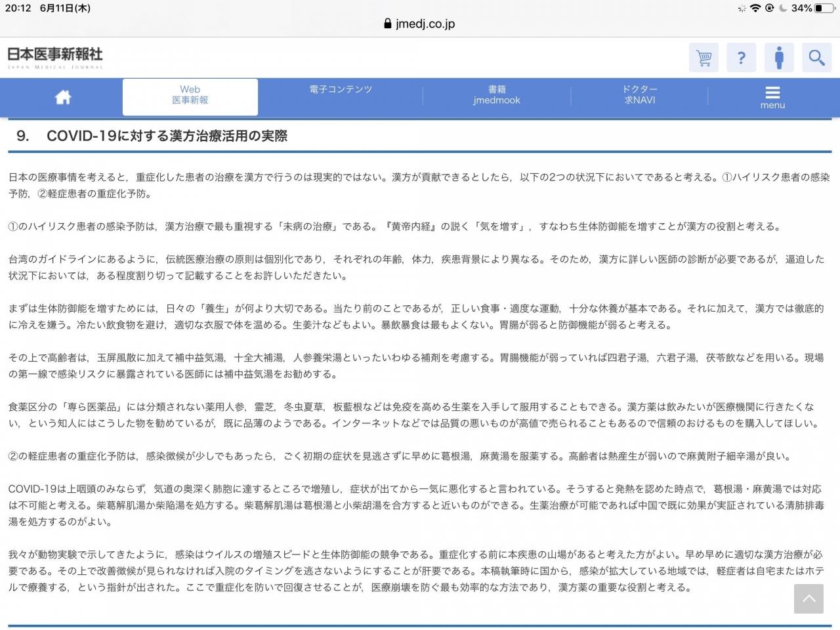Open the 書籍 jmedmook tab
Image resolution: width=840 pixels, height=630 pixels.
[497, 95]
